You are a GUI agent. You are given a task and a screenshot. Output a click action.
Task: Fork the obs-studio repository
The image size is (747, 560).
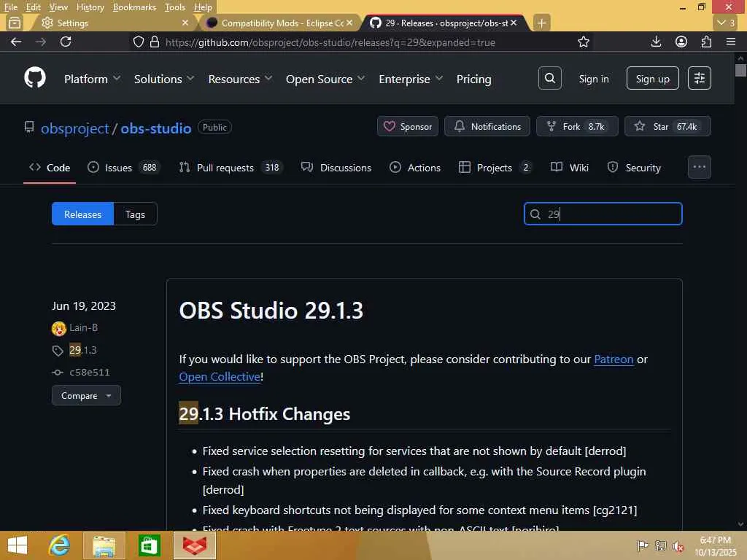click(577, 126)
